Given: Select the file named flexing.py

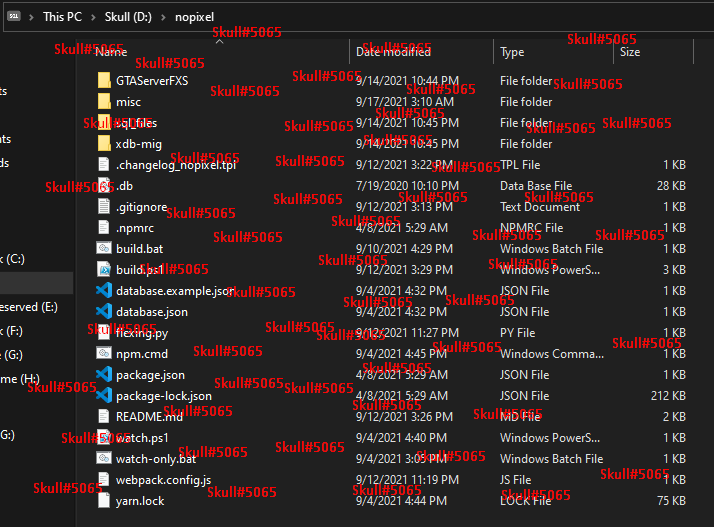Looking at the screenshot, I should pyautogui.click(x=142, y=333).
